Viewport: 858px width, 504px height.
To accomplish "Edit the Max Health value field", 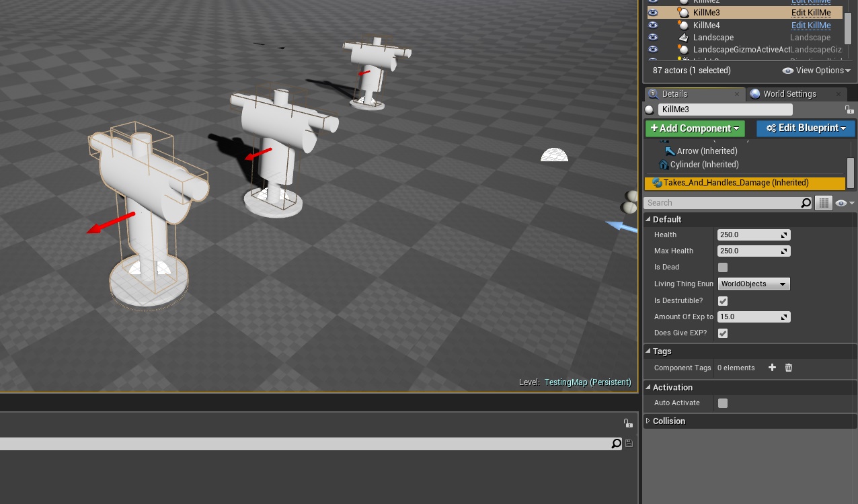I will tap(748, 251).
